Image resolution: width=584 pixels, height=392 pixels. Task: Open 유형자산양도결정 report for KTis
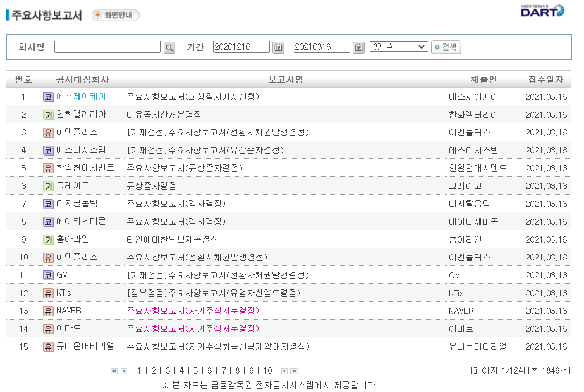[214, 293]
